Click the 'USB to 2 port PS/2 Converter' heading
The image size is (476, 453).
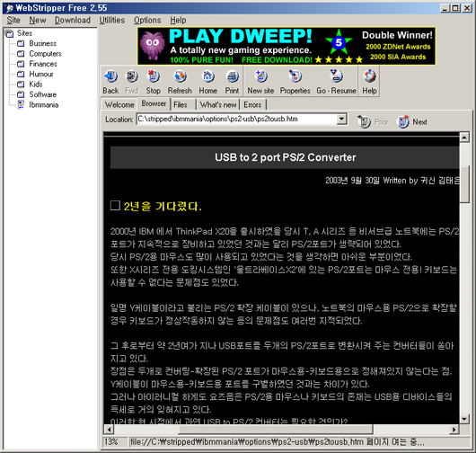pos(285,157)
